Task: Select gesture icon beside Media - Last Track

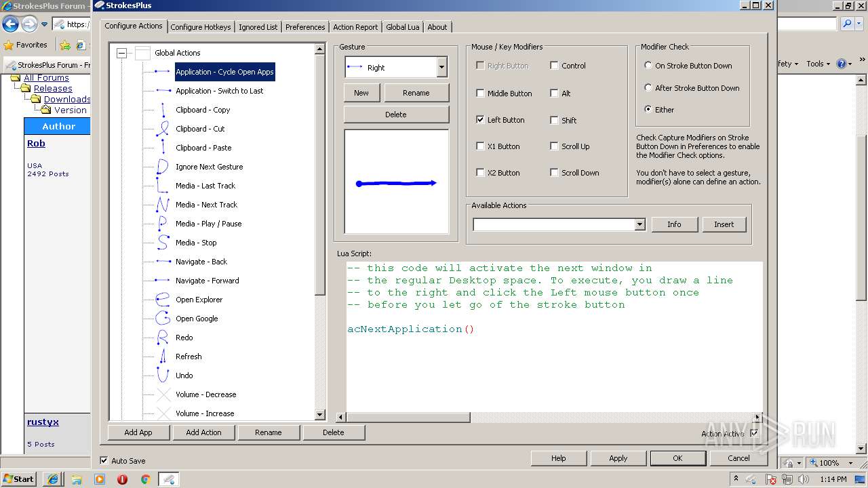Action: click(x=163, y=186)
